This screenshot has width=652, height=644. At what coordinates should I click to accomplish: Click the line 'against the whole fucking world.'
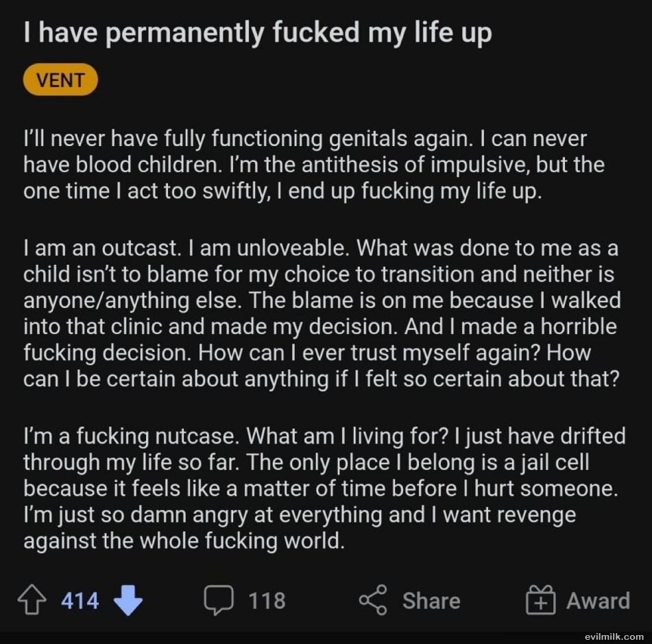[184, 541]
